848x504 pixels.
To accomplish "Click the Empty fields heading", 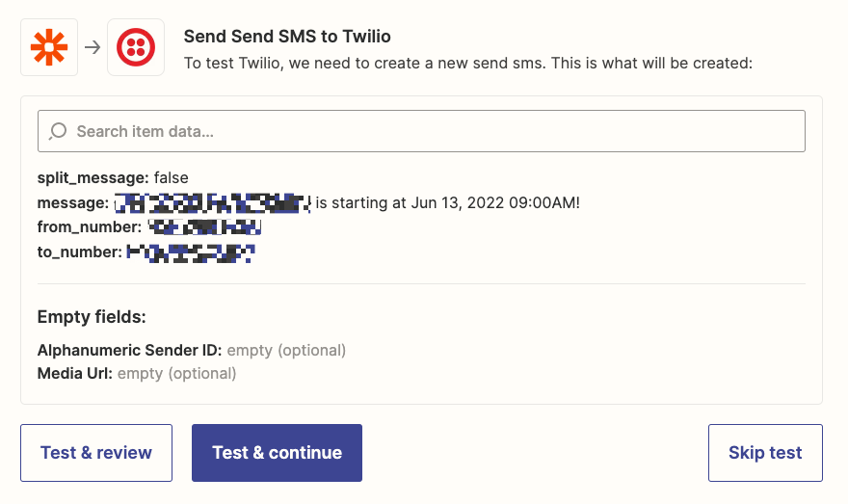I will point(92,316).
